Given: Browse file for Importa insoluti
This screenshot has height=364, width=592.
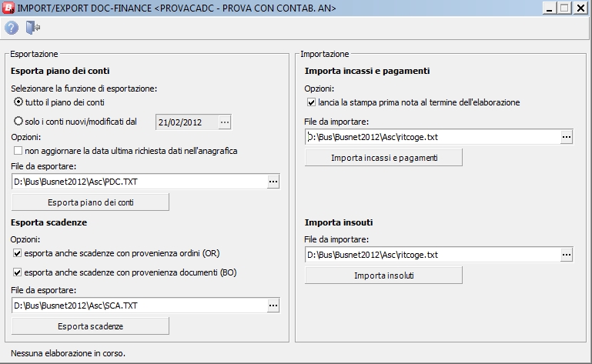Looking at the screenshot, I should (x=567, y=255).
